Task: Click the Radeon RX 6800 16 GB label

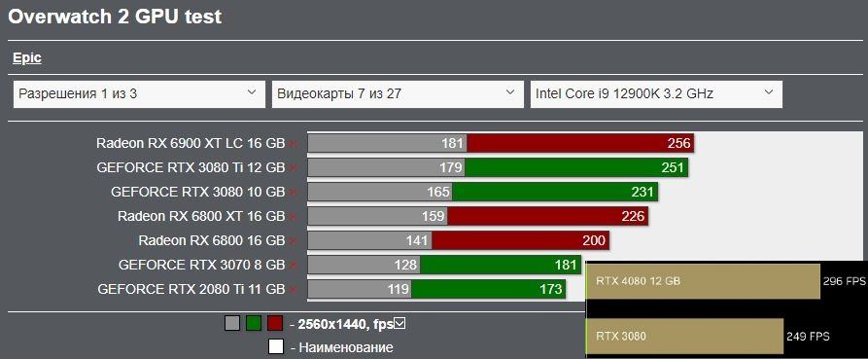Action: coord(212,241)
